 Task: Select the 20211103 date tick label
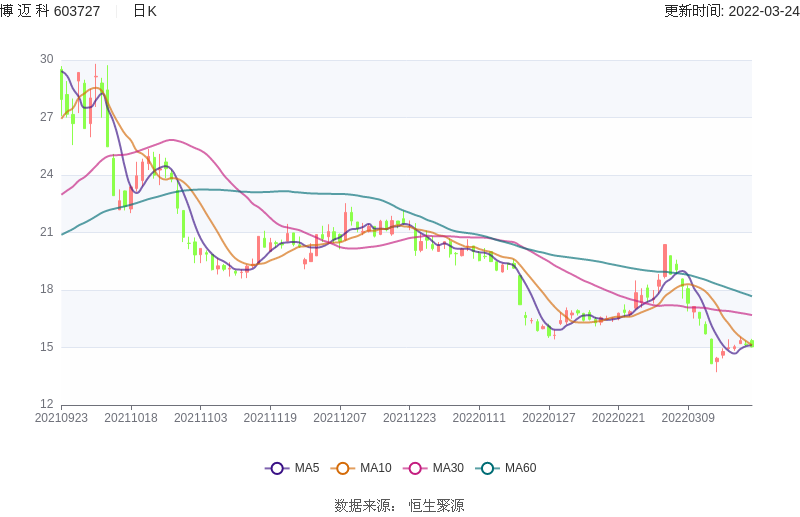200,418
